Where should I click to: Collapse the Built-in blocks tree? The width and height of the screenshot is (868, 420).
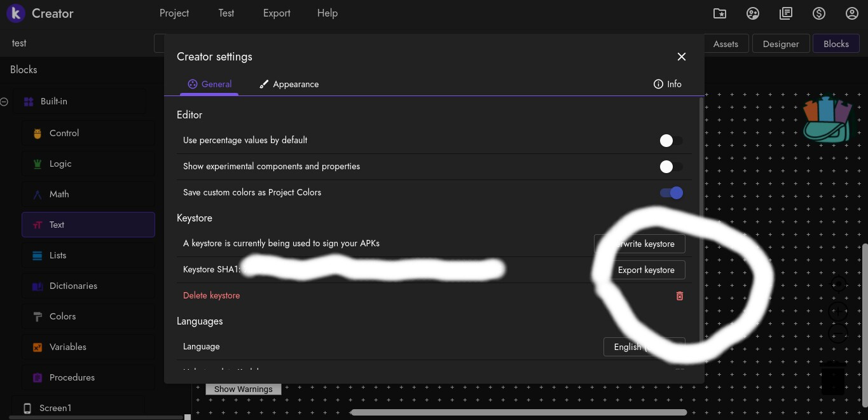pos(4,101)
